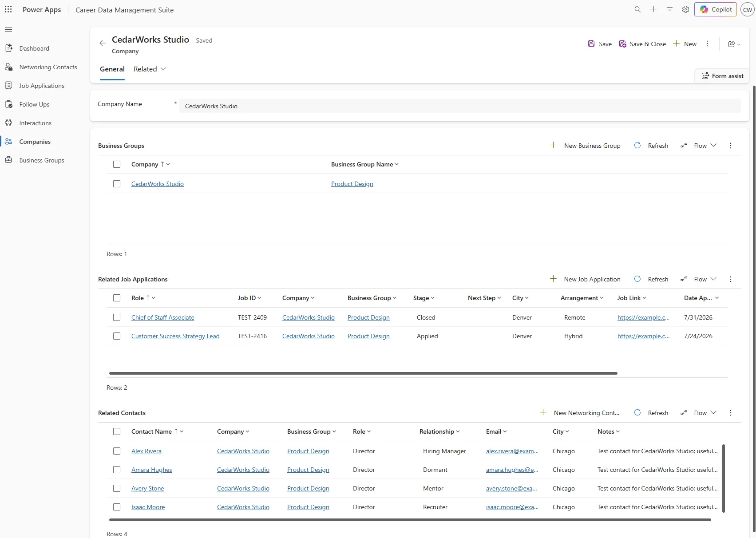The height and width of the screenshot is (538, 756).
Task: Open Customer Success Strategy Lead record
Action: tap(175, 336)
